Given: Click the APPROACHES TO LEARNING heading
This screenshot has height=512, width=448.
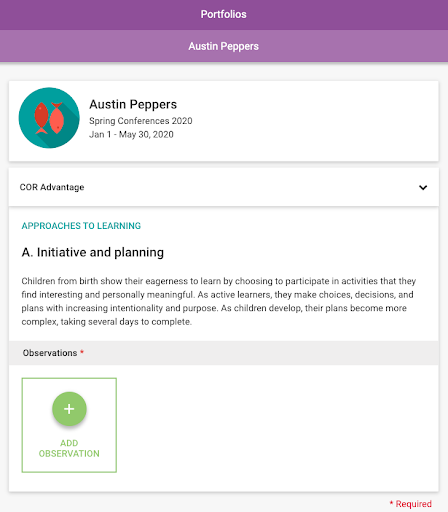Looking at the screenshot, I should click(x=81, y=226).
